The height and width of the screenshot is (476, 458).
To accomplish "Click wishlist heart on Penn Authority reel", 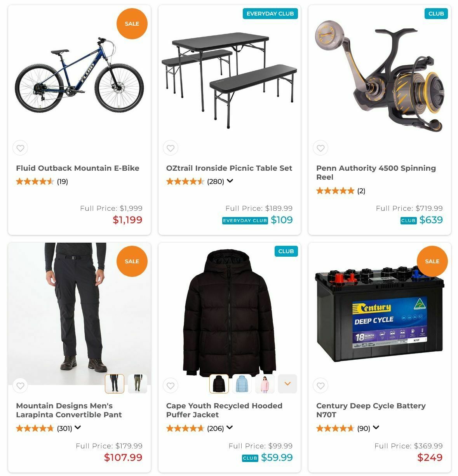I will pyautogui.click(x=320, y=148).
